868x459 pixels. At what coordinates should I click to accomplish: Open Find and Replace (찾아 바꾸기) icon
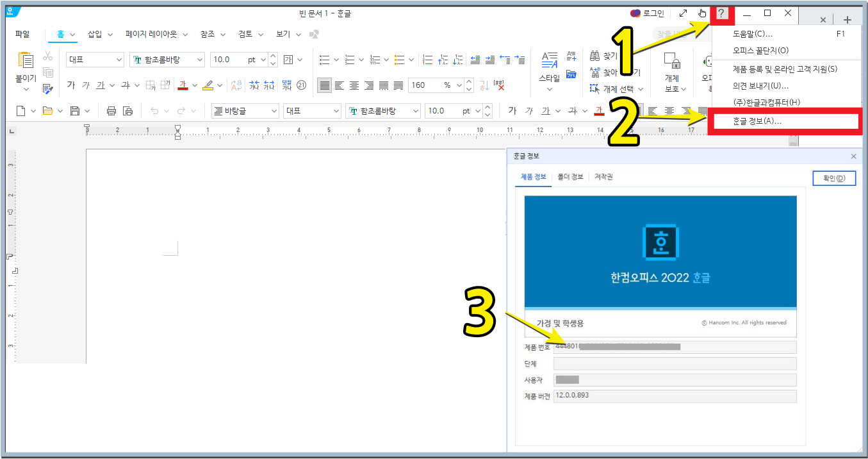point(594,72)
